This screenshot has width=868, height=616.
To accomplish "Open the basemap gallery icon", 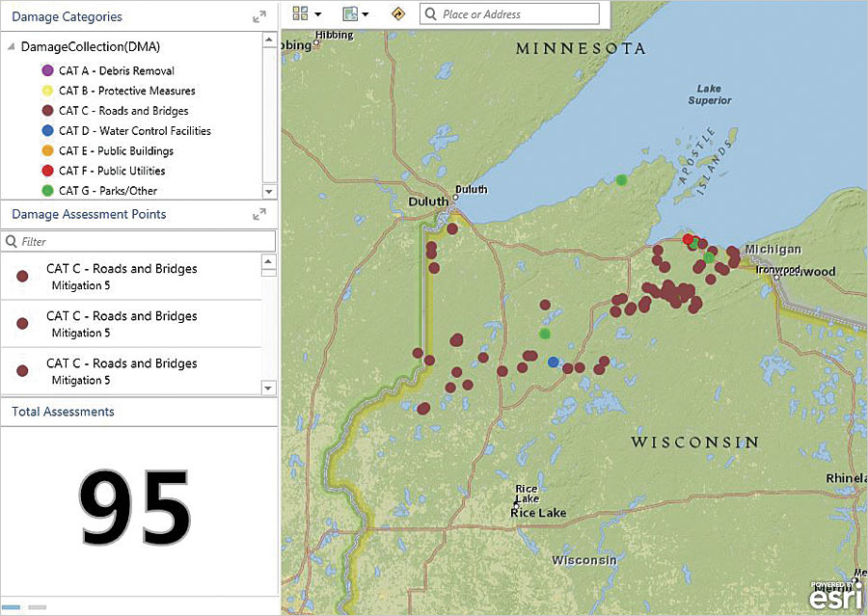I will pyautogui.click(x=349, y=13).
